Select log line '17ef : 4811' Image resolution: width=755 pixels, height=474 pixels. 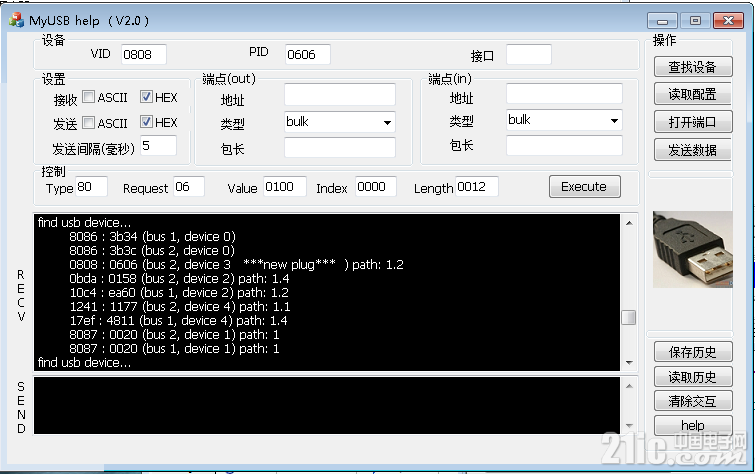(x=178, y=320)
